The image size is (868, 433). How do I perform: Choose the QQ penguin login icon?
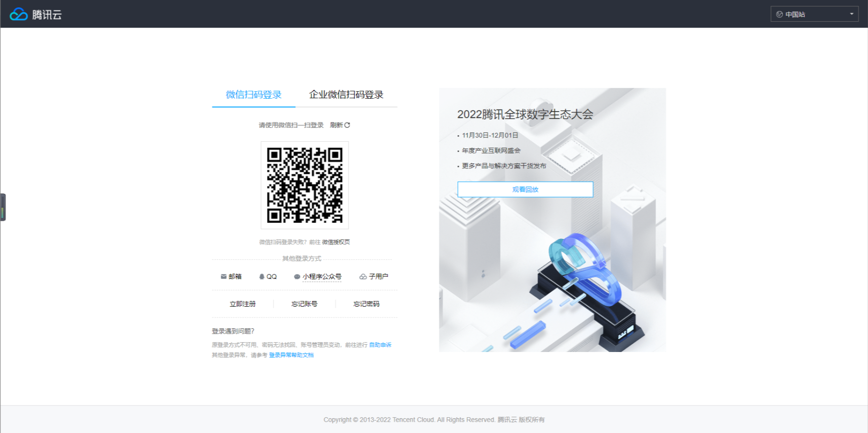[x=262, y=276]
